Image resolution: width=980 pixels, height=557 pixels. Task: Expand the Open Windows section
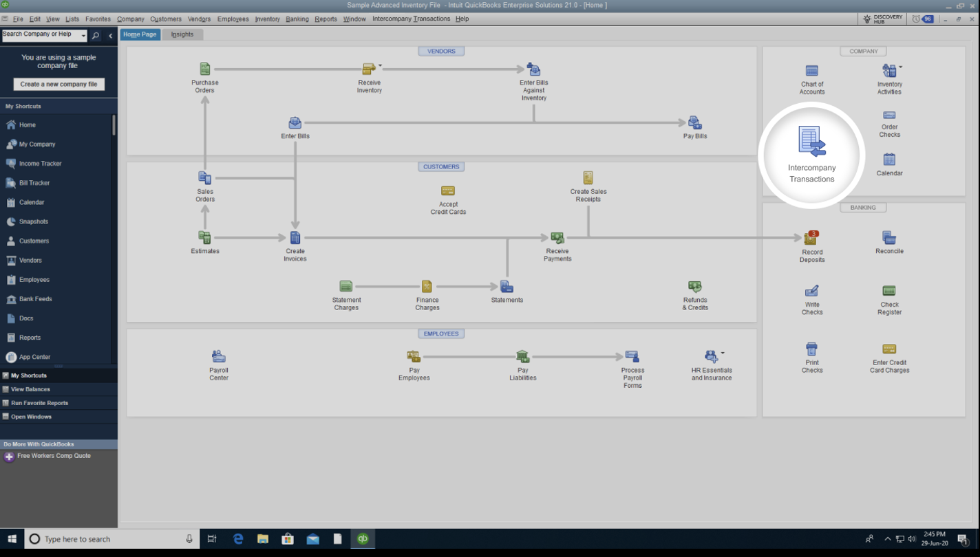point(58,417)
